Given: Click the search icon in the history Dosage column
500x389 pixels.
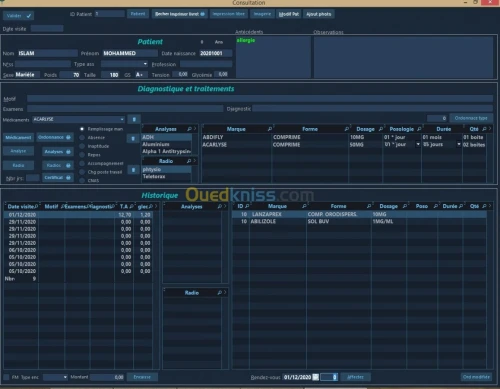Looking at the screenshot, I should (404, 206).
